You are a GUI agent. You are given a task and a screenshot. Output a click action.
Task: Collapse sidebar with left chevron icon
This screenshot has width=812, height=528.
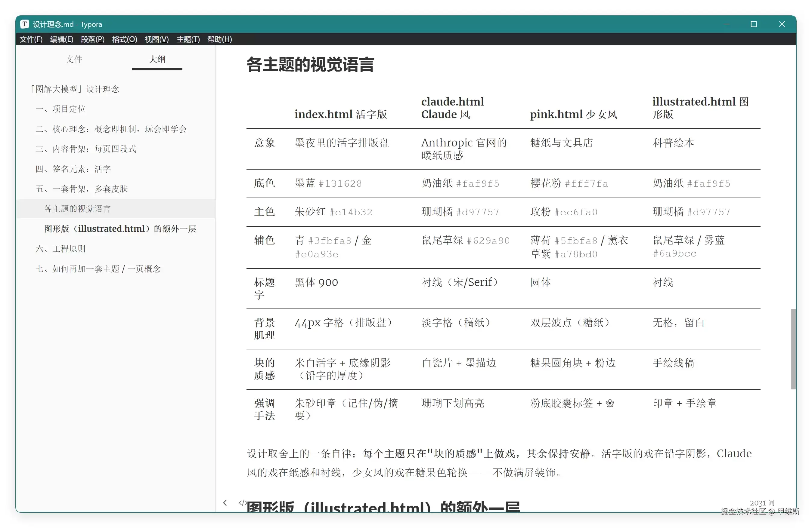coord(225,502)
